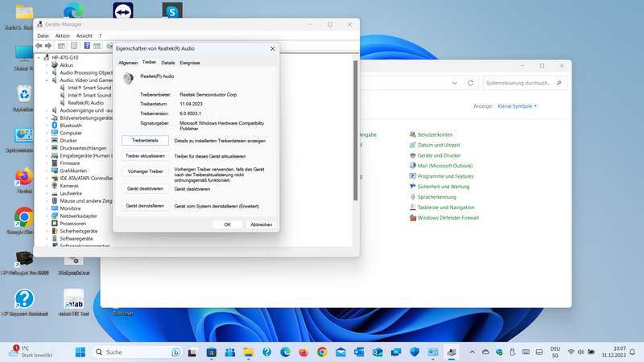The image size is (644, 362).
Task: Open the Programme und Features link
Action: (x=445, y=176)
